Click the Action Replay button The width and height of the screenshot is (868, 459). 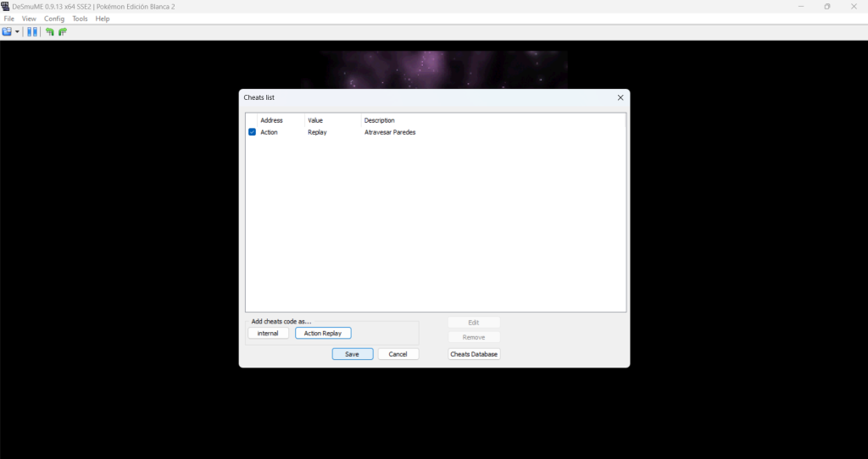[x=323, y=334]
